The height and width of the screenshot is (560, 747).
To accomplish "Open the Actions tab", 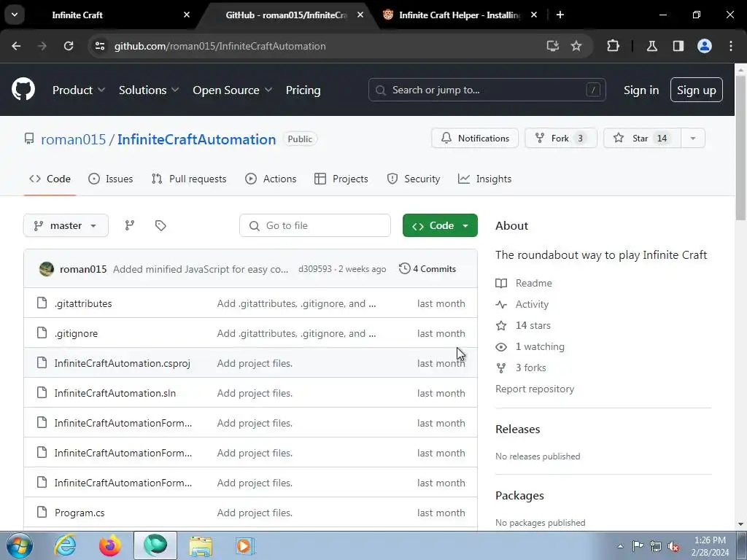I will (x=271, y=179).
